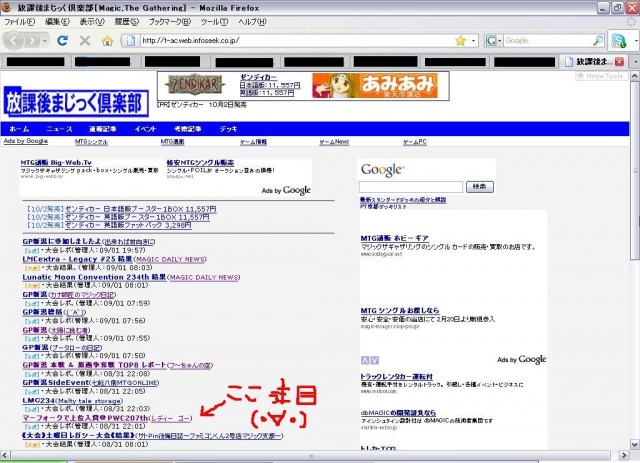Open the search engine selector dropdown
This screenshot has width=640, height=463.
[499, 40]
